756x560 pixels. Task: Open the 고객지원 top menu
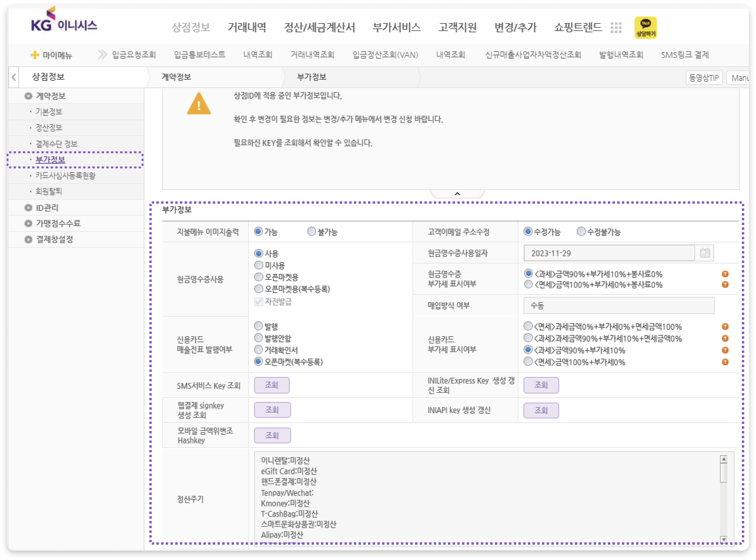point(457,27)
